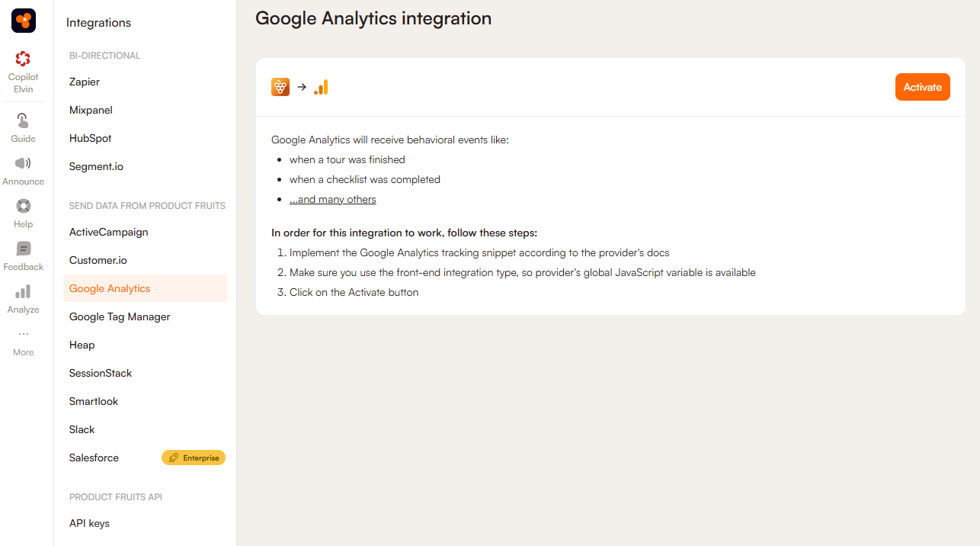Go to API keys page
Viewport: 980px width, 546px height.
[x=89, y=523]
